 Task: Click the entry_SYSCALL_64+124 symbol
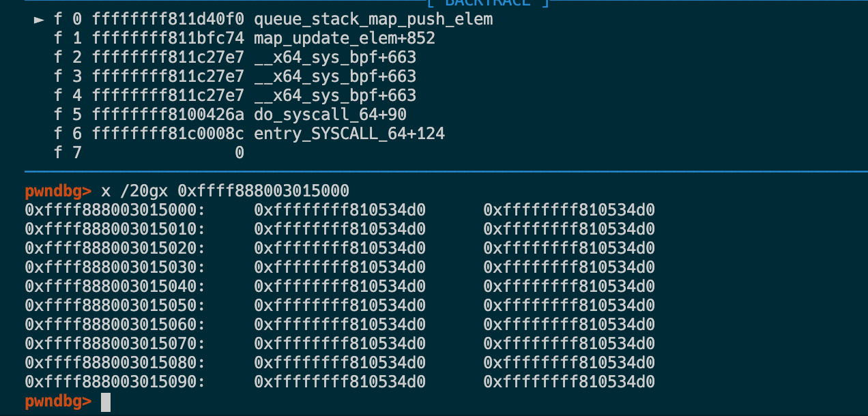click(349, 134)
